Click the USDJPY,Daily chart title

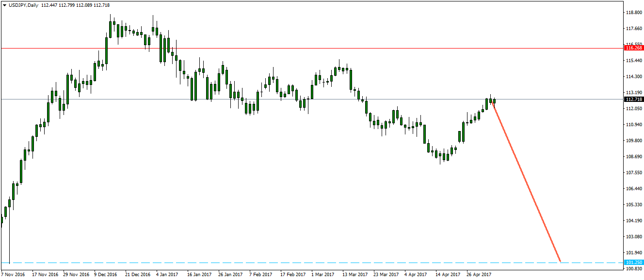(x=25, y=5)
